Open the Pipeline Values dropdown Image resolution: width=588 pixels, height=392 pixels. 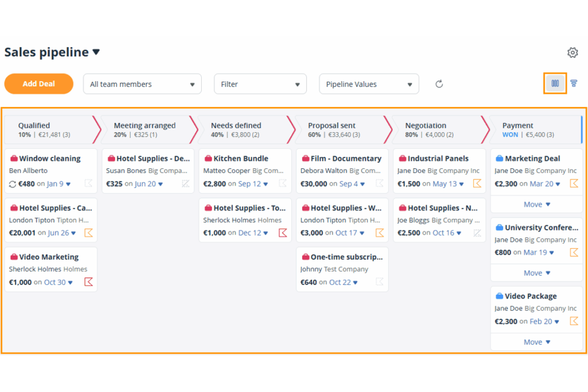[369, 84]
